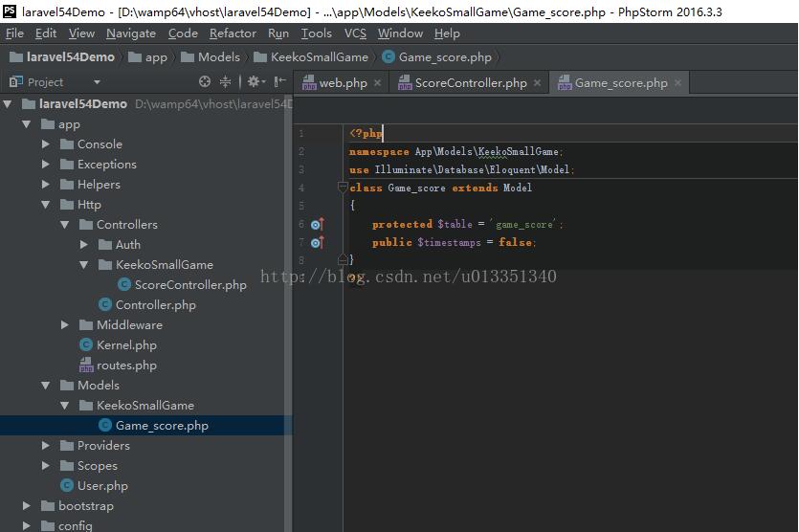Select Kernel.php file in project tree
The image size is (799, 532).
coord(125,345)
